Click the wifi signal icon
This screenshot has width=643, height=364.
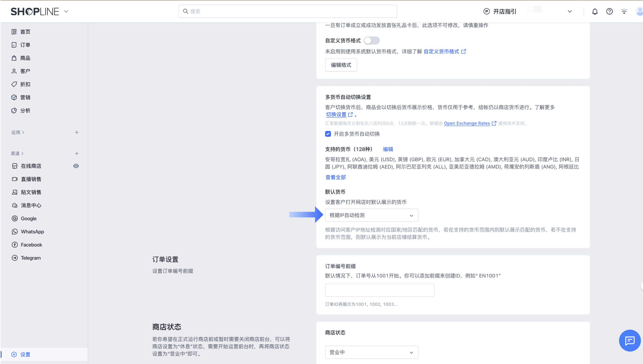624,11
